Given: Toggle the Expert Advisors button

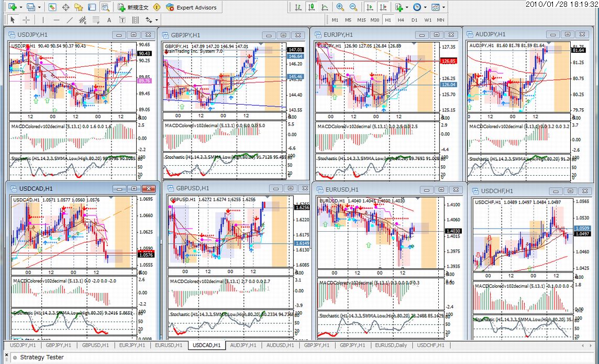Looking at the screenshot, I should 192,7.
